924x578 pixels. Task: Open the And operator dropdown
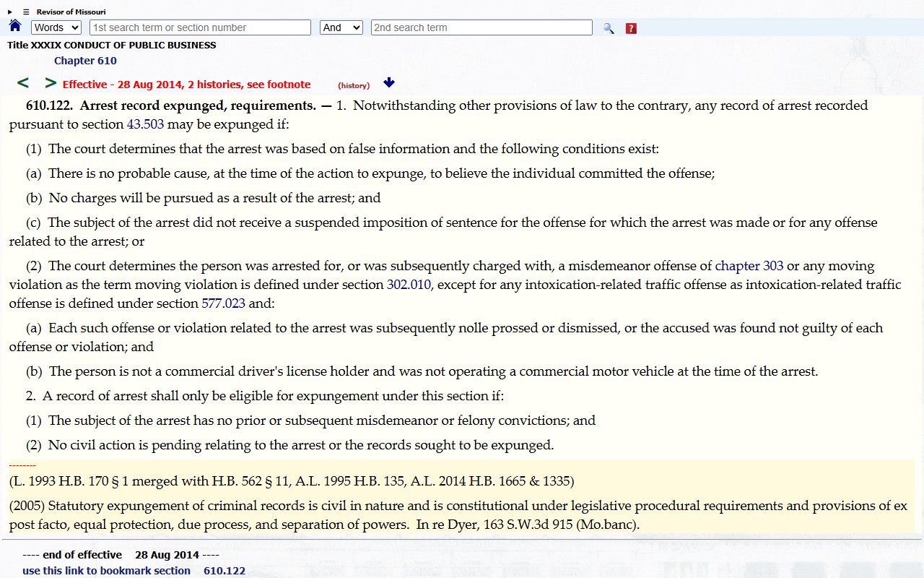tap(341, 27)
